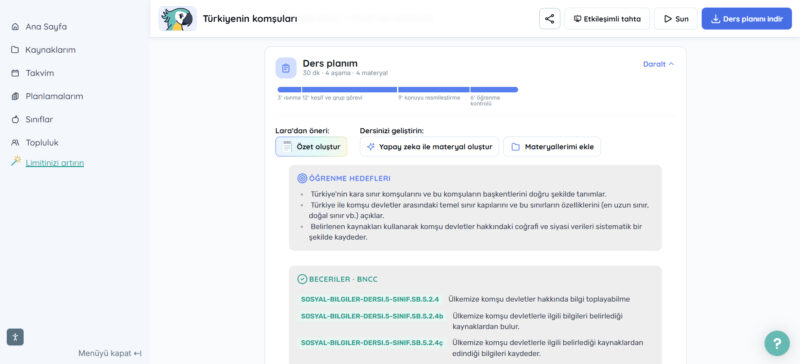This screenshot has height=364, width=800.
Task: Open the accessibility options icon
Action: coord(15,337)
